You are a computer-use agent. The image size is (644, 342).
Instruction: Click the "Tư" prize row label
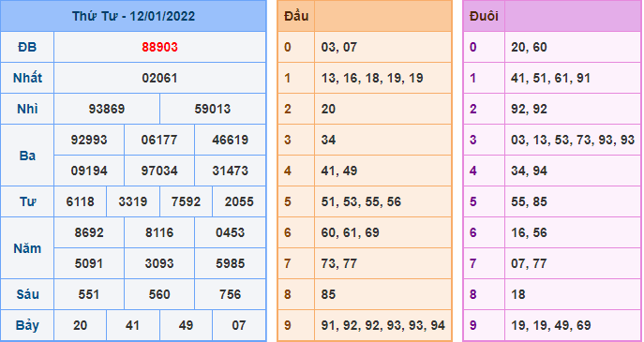[x=27, y=201]
